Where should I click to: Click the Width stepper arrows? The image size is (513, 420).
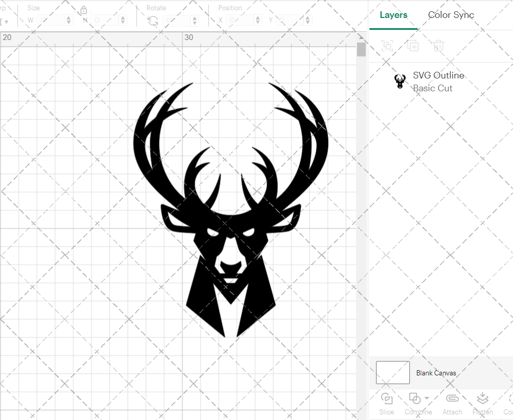(68, 21)
